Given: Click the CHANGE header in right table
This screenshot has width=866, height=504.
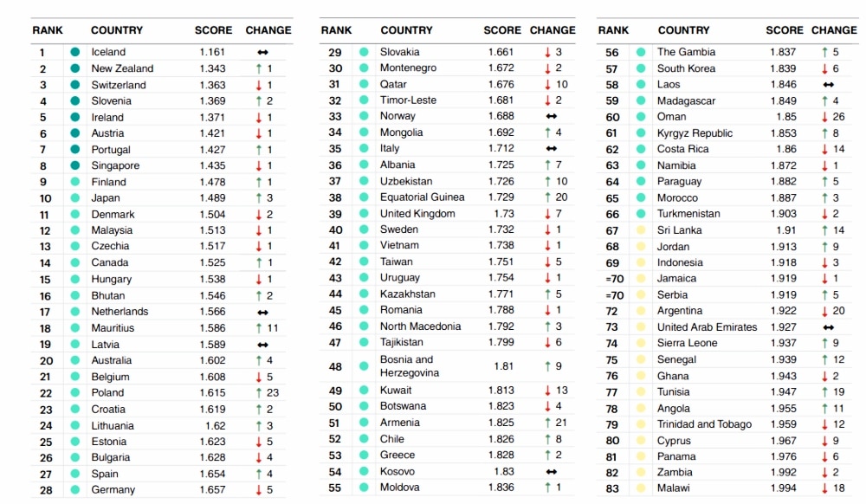Looking at the screenshot, I should 834,30.
